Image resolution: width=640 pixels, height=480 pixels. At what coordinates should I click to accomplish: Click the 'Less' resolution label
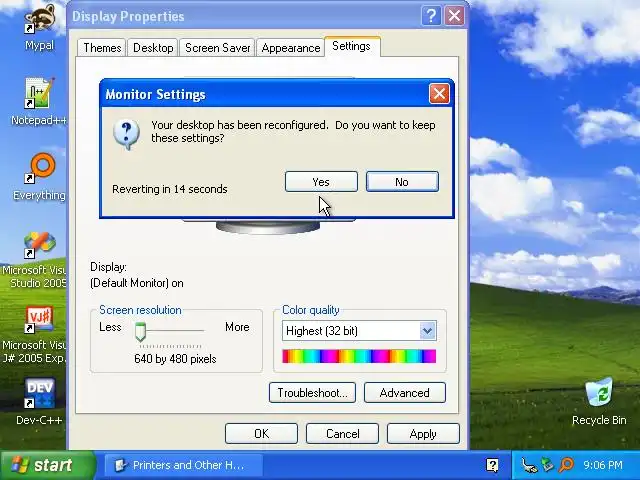110,327
